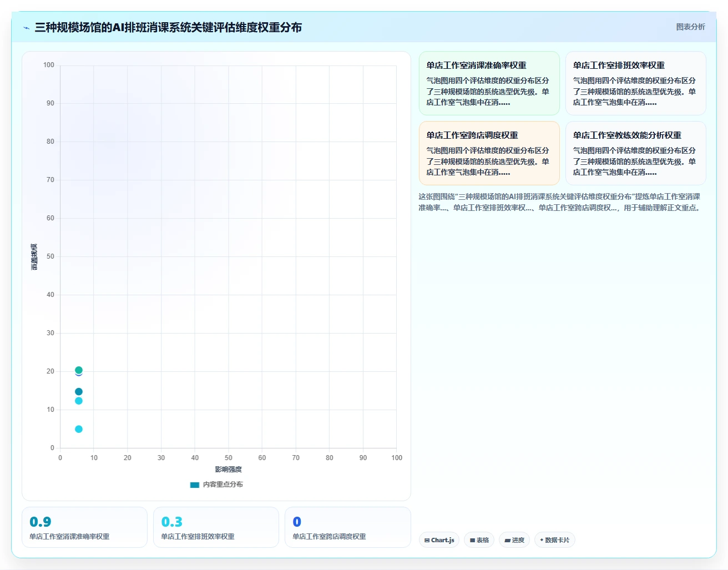The height and width of the screenshot is (570, 728).
Task: Click the summary paragraph starting with 这张图围绕
Action: pyautogui.click(x=559, y=202)
